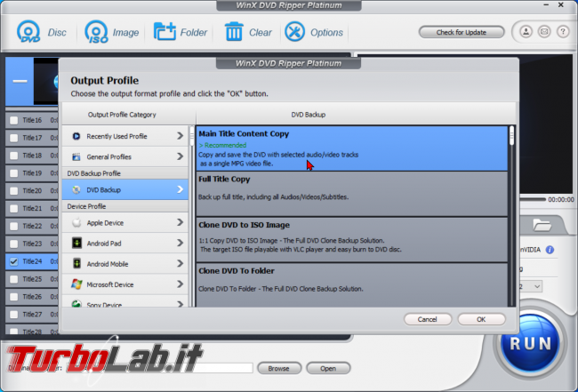This screenshot has width=578, height=392.
Task: Open the DVD Disc source button
Action: point(41,32)
